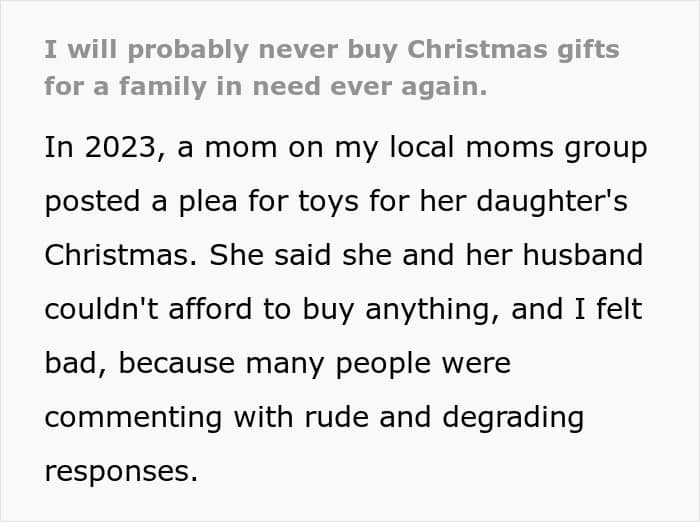Screen dimensions: 700x522
Task: Click the word 'bad,' starting its line
Action: [75, 364]
